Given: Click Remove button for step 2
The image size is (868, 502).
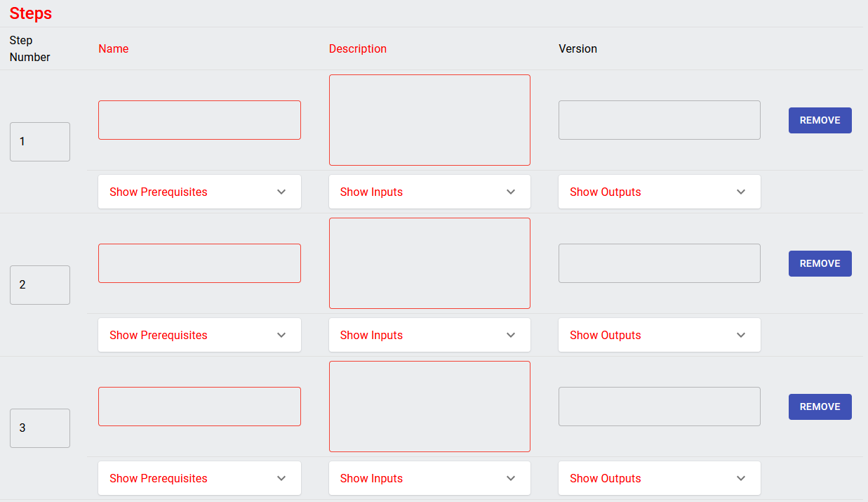Looking at the screenshot, I should coord(820,263).
